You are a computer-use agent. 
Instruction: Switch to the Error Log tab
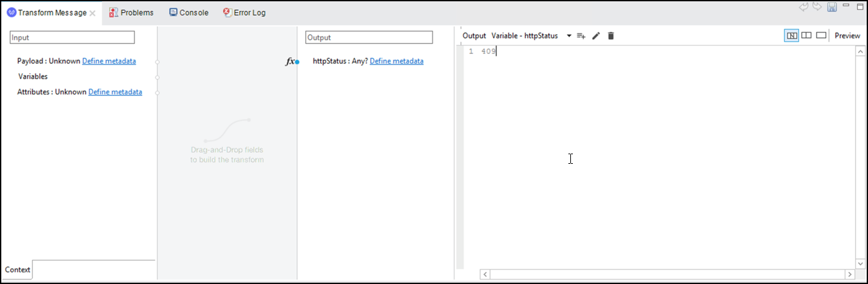pyautogui.click(x=244, y=13)
